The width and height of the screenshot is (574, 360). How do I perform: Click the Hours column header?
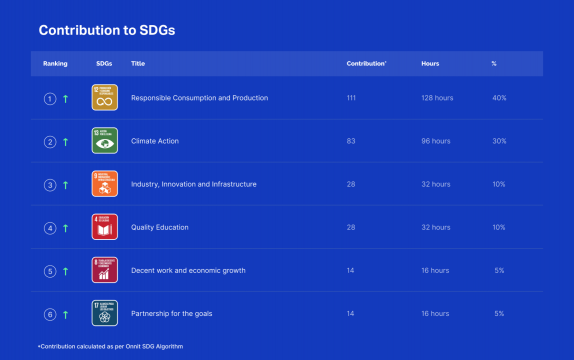[430, 64]
